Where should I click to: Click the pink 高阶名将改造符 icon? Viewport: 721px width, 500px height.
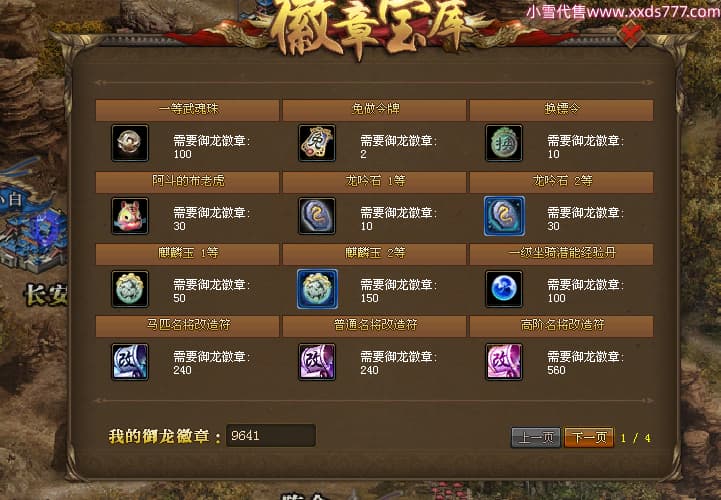504,362
